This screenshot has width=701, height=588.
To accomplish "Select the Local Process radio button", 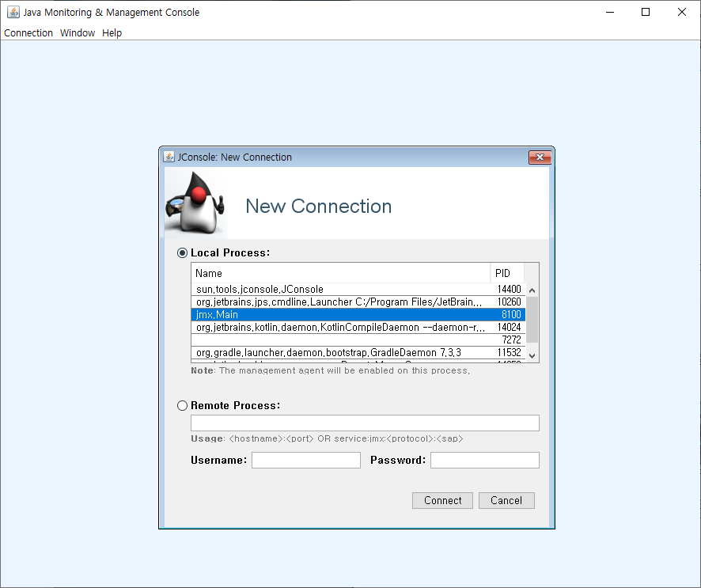I will [182, 252].
